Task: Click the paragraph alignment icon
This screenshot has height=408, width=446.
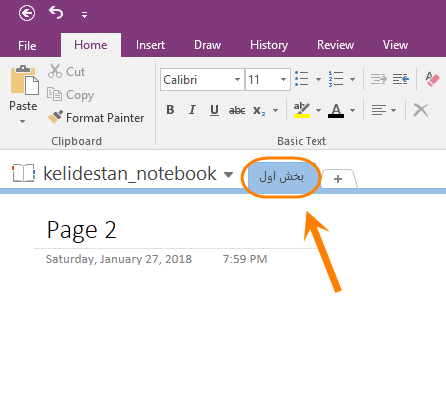Action: tap(379, 110)
